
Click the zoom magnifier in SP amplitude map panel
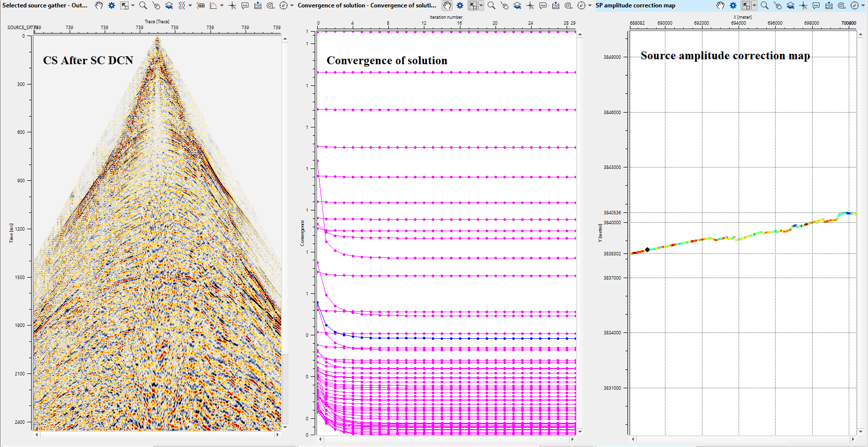(x=764, y=5)
